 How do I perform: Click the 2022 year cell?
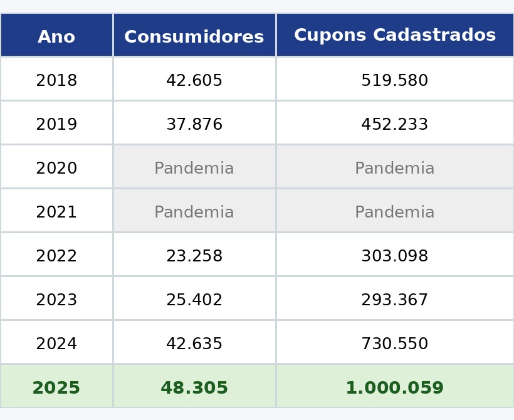point(56,256)
